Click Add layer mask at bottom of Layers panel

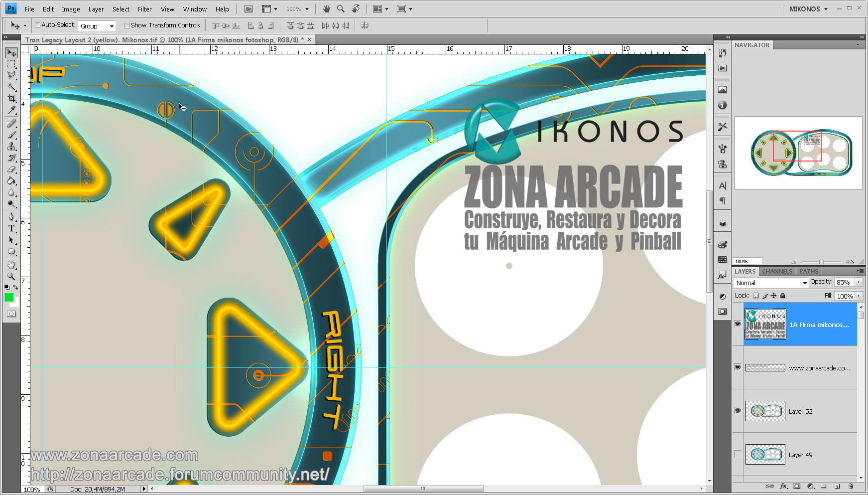click(797, 486)
